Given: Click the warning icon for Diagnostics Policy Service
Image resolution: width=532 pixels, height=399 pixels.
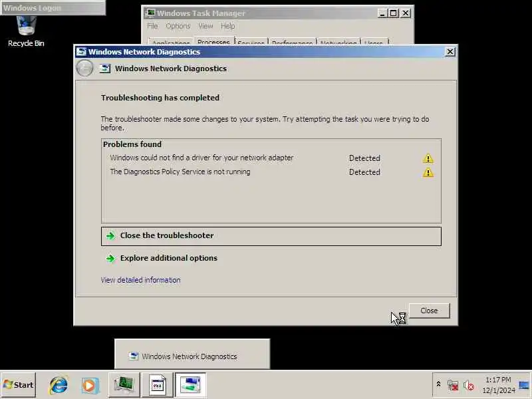Looking at the screenshot, I should (428, 172).
